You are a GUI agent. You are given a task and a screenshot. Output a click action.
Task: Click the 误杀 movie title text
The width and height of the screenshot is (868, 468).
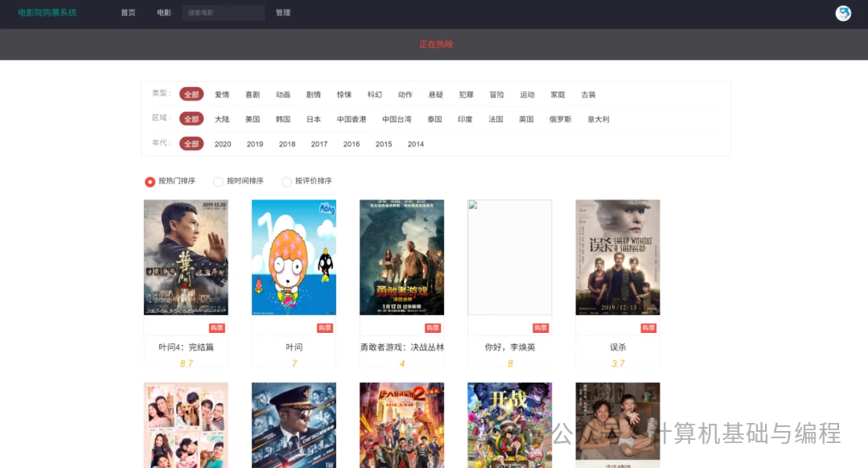618,347
